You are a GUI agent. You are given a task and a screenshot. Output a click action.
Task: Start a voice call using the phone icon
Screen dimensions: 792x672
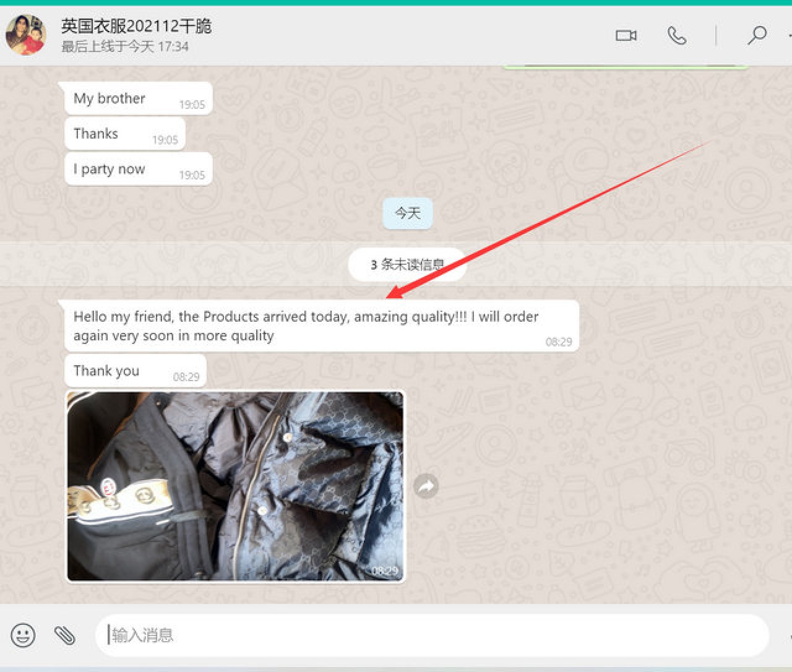(x=677, y=35)
